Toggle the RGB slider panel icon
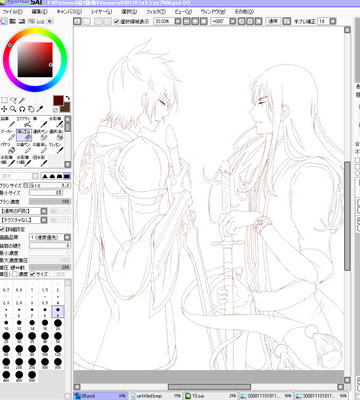Screen dimensions: 360x400 (13, 21)
